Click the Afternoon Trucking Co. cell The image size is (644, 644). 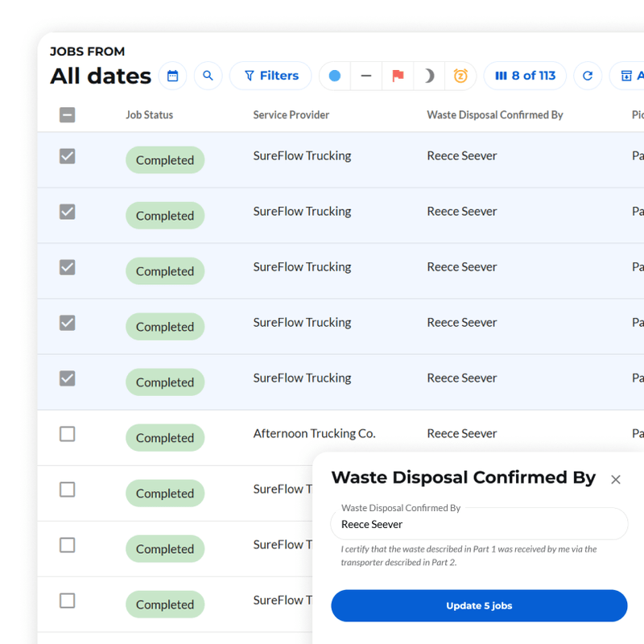tap(314, 434)
